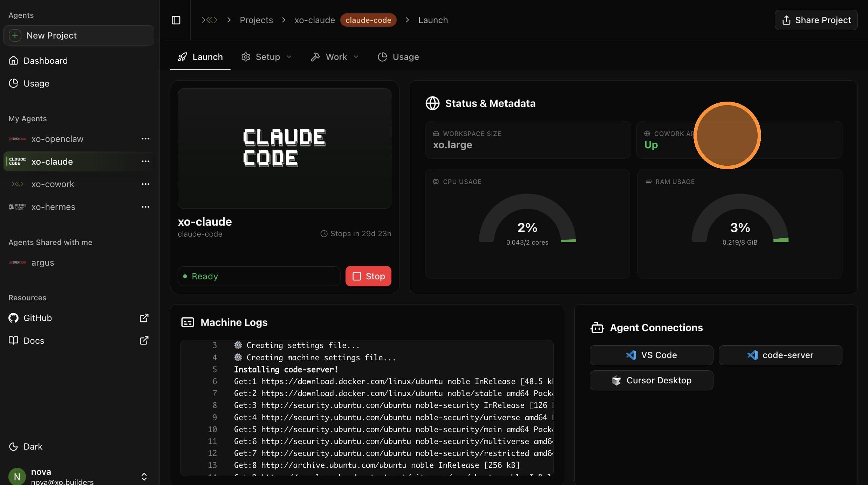Expand the nova account switcher
This screenshot has width=868, height=485.
point(144,477)
